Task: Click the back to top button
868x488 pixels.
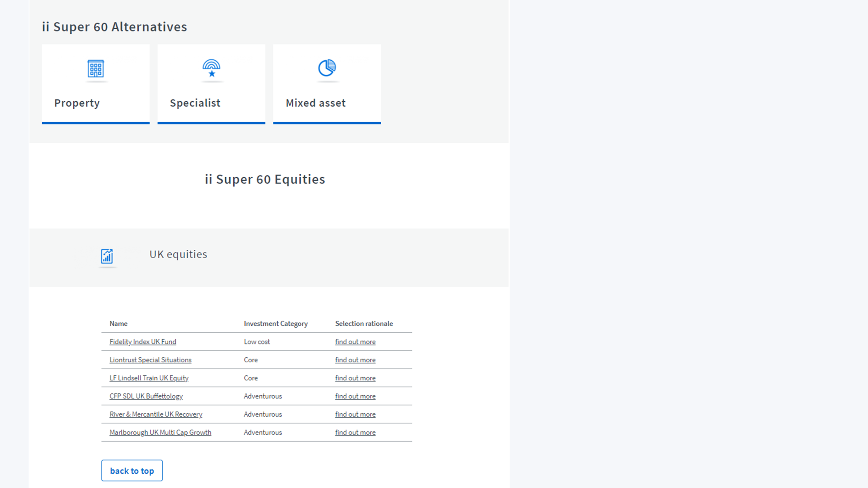Action: (132, 470)
